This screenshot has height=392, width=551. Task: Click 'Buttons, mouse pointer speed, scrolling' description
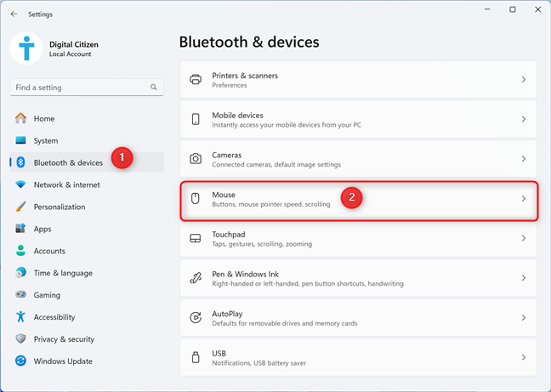coord(271,204)
